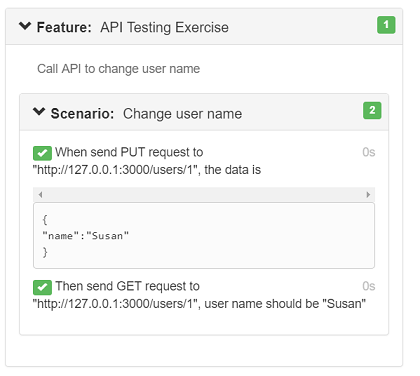Viewport: 420px width, 376px height.
Task: Click the scrollbar right arrow
Action: click(x=368, y=195)
